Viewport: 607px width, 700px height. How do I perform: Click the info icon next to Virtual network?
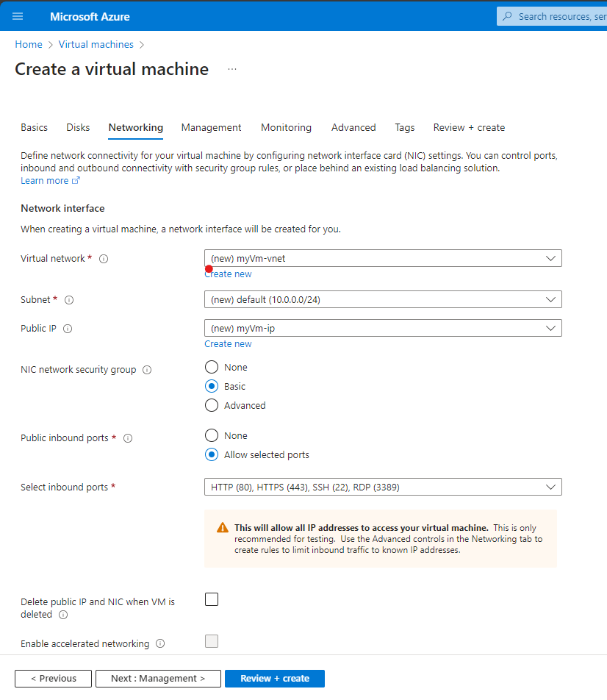pos(104,259)
